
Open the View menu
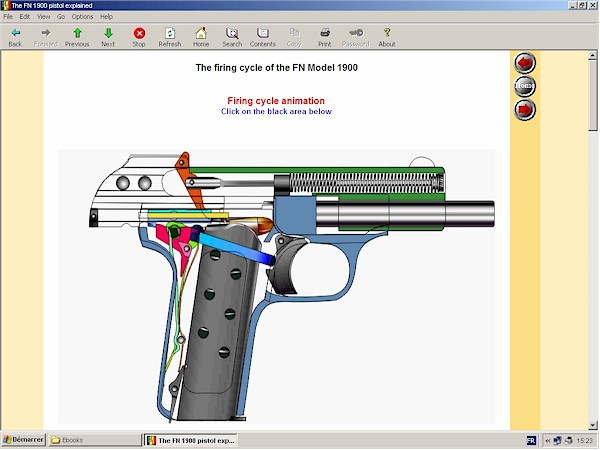pyautogui.click(x=43, y=16)
